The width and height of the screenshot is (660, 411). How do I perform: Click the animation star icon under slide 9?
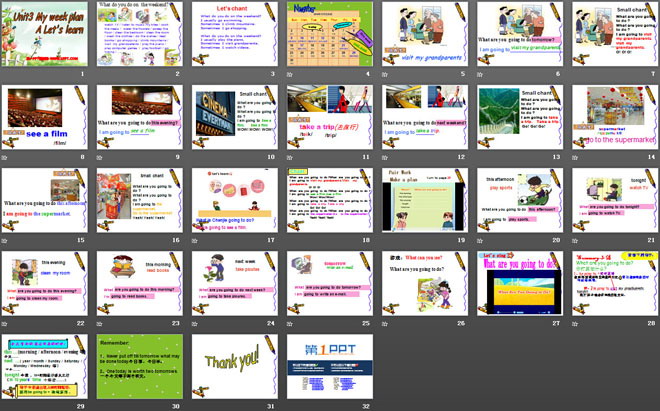(x=99, y=157)
